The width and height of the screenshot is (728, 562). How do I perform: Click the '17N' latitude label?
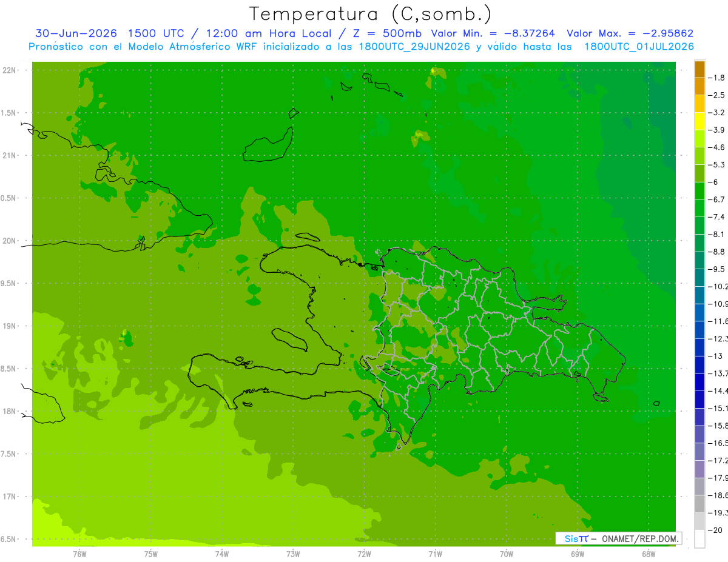point(10,497)
